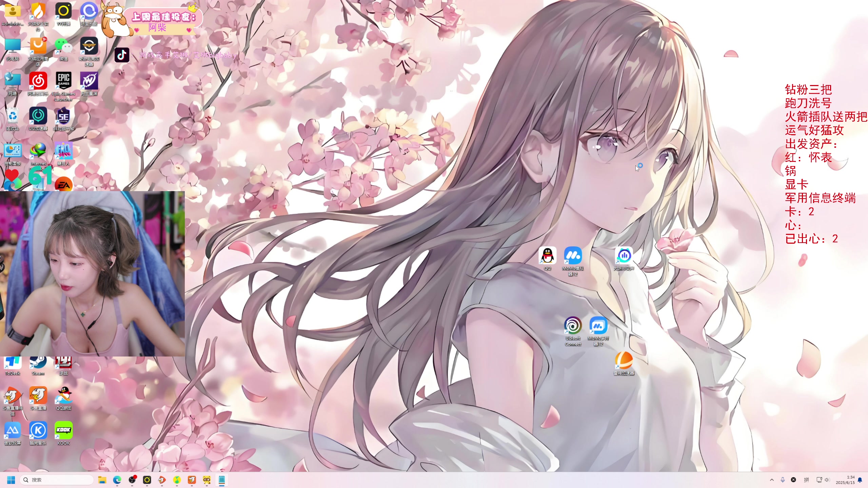Open network status tray icon
The image size is (868, 488).
click(x=819, y=480)
